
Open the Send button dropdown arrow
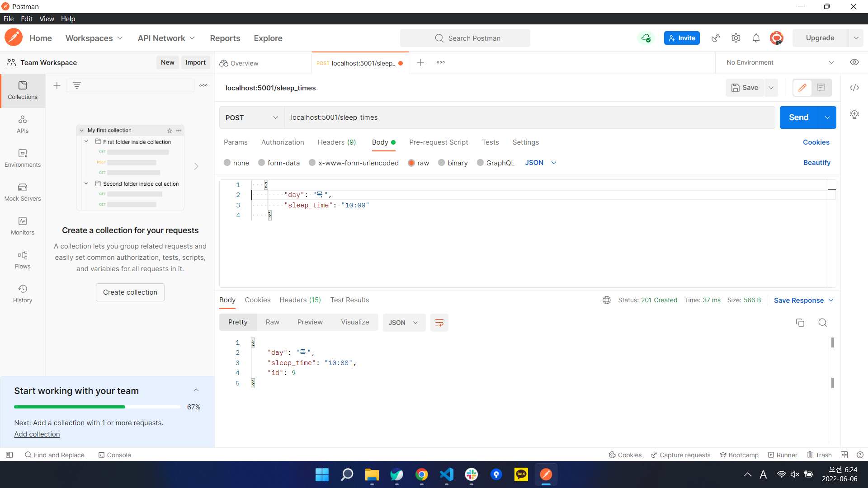[827, 117]
